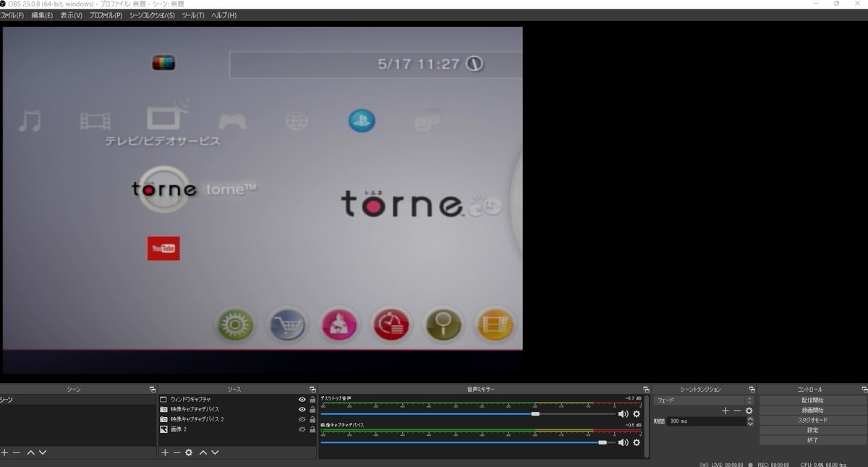Undock the コントロール panel popout icon

point(864,390)
